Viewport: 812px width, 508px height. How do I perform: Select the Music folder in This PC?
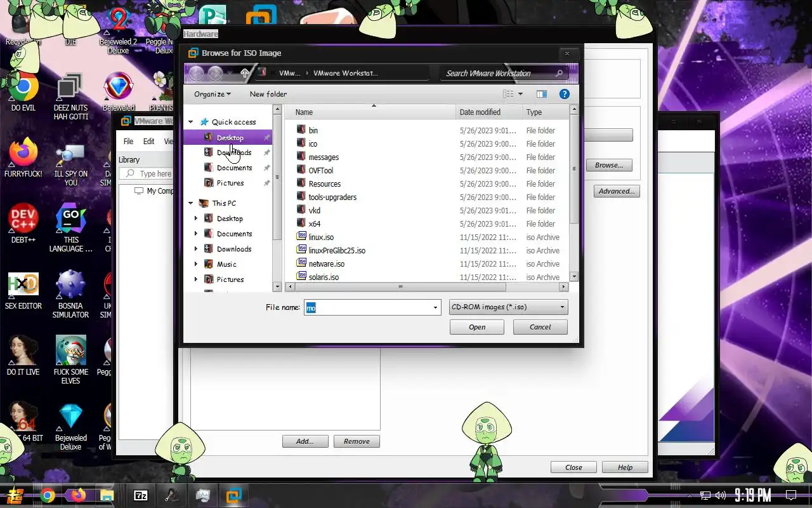click(226, 264)
